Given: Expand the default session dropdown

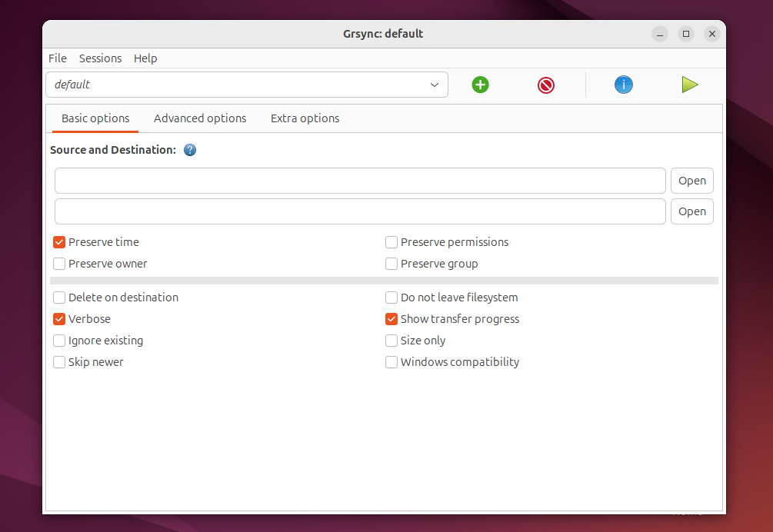Looking at the screenshot, I should point(247,85).
